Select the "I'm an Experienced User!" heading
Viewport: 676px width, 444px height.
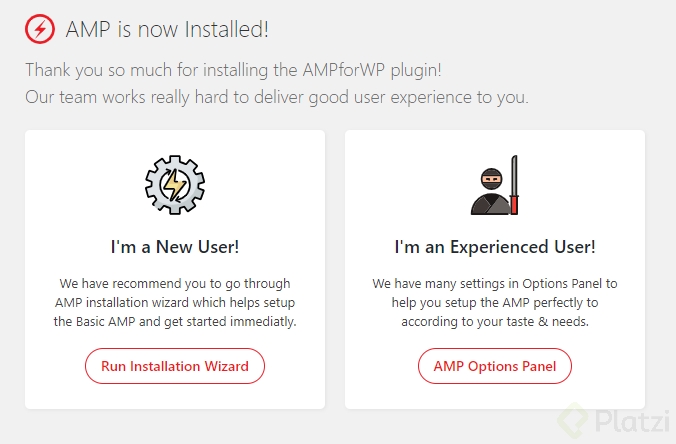coord(495,247)
